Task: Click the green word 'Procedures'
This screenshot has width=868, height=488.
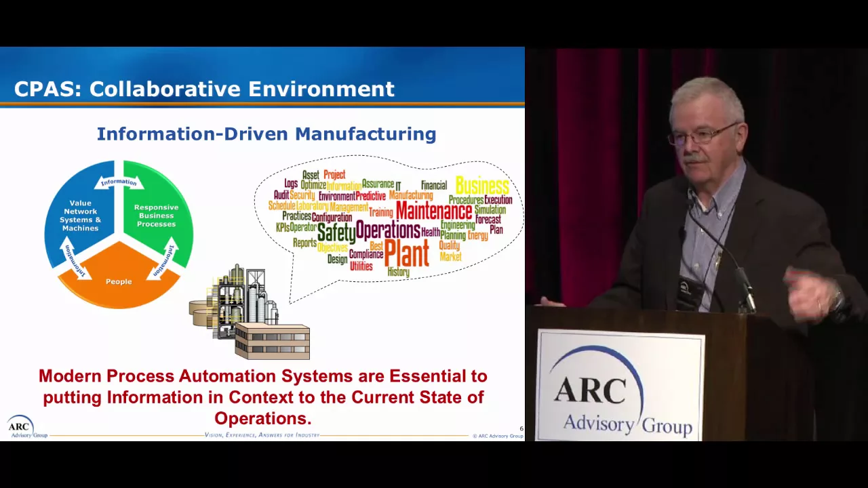Action: tap(466, 200)
